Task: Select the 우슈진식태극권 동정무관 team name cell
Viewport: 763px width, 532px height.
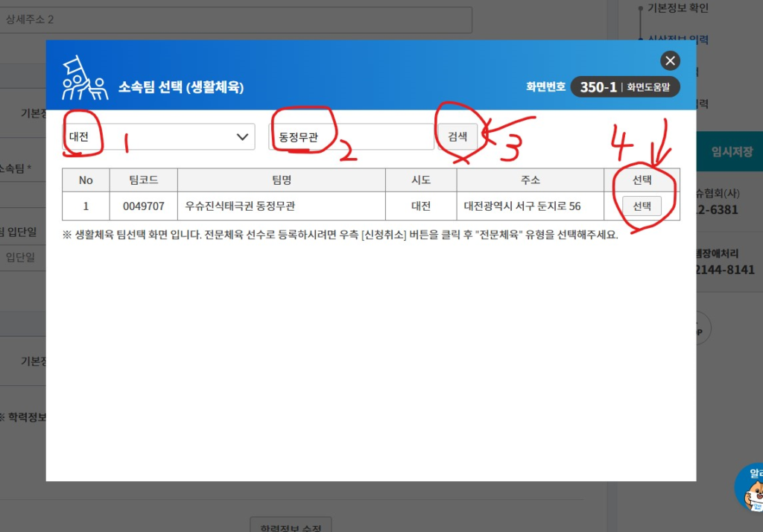Action: (x=281, y=206)
